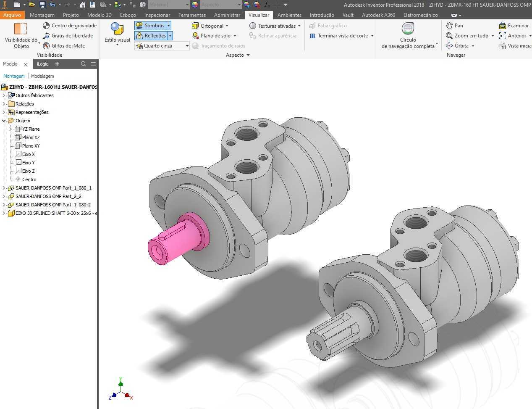Click the browser search magnifier icon

[84, 64]
